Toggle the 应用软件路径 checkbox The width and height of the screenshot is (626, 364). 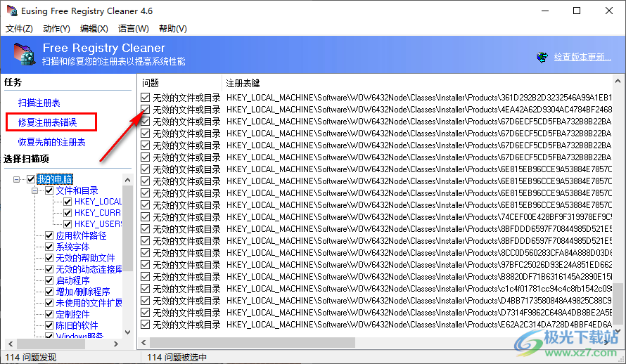pyautogui.click(x=49, y=235)
